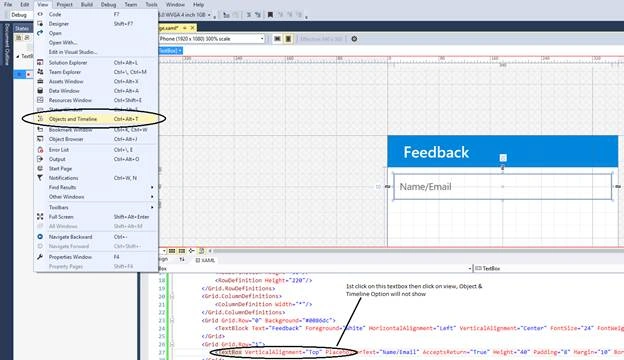Switch designer to landscape orientation

[277, 39]
